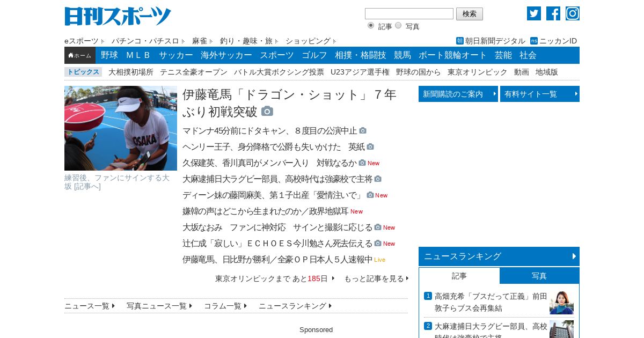Select the 記事 search radio button
The width and height of the screenshot is (644, 338).
click(371, 25)
